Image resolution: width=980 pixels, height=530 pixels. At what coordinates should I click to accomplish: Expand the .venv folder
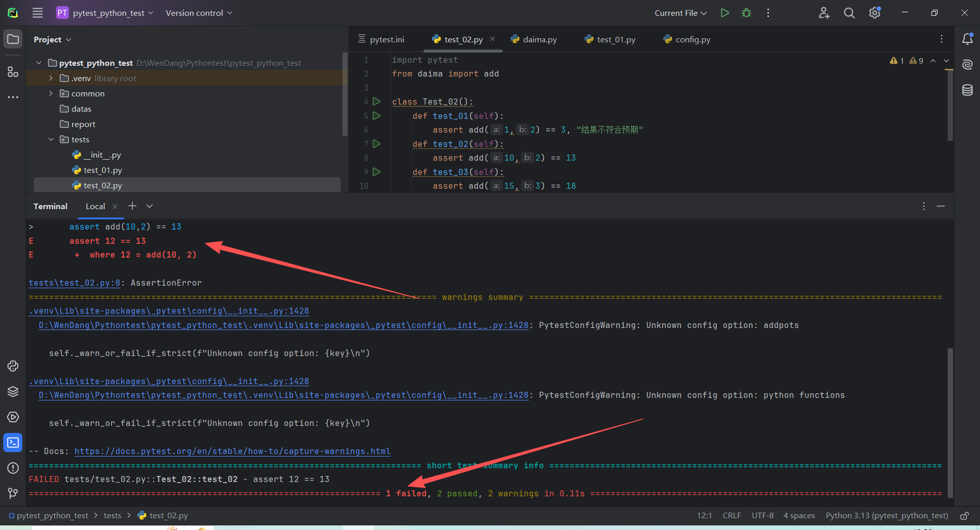(x=51, y=78)
